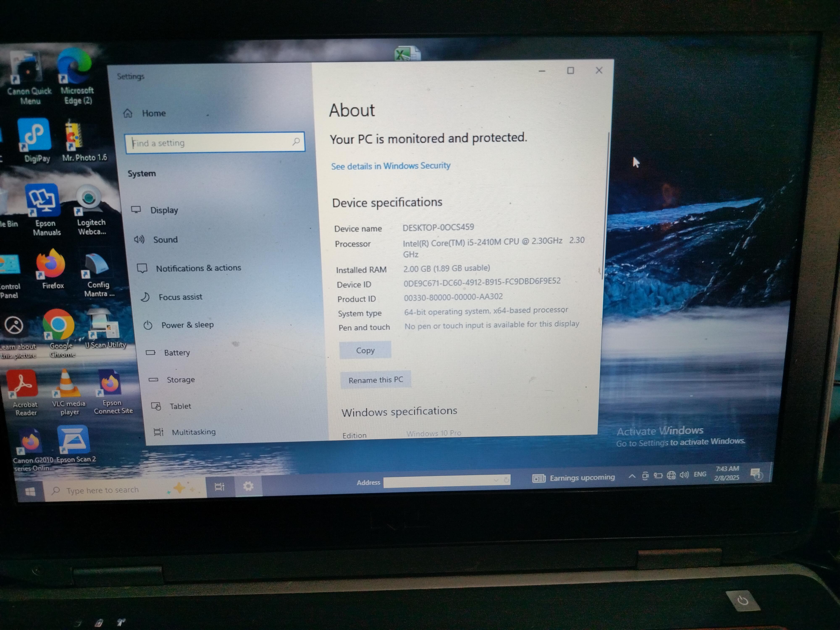Screen dimensions: 840x630
Task: Click the refresh icon in Address toolbar
Action: tap(506, 480)
